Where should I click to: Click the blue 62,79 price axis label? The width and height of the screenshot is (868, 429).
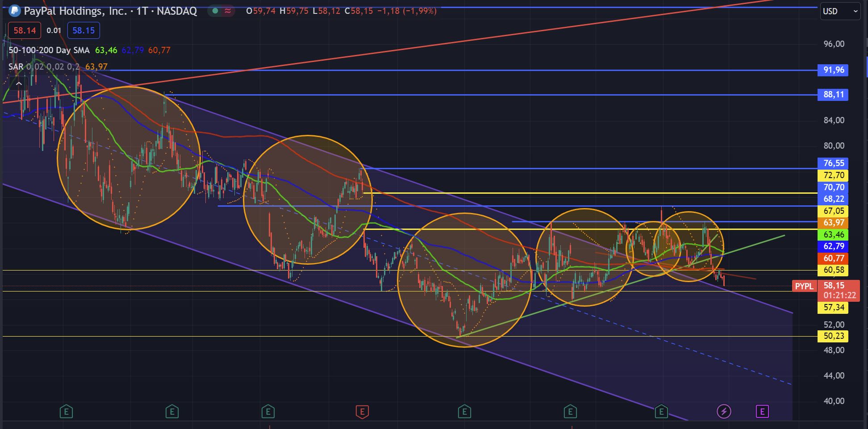833,246
